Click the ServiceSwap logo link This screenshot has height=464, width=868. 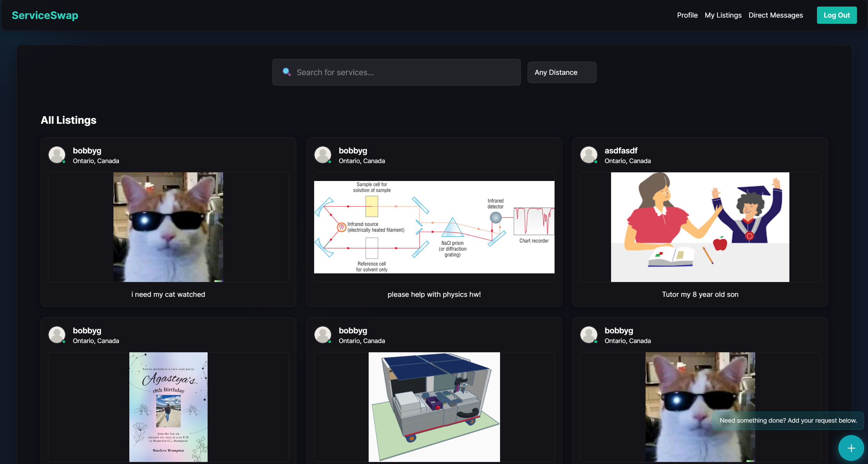(x=45, y=15)
